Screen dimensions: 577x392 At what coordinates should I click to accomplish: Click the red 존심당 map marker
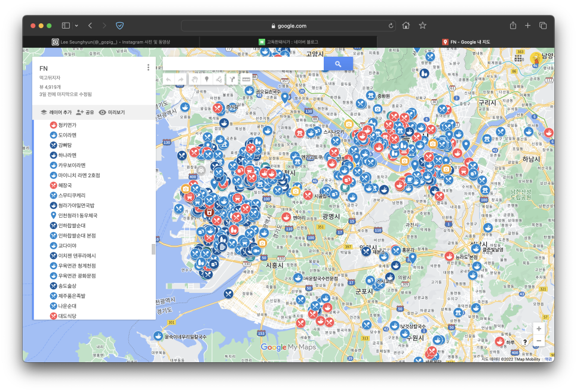[218, 108]
